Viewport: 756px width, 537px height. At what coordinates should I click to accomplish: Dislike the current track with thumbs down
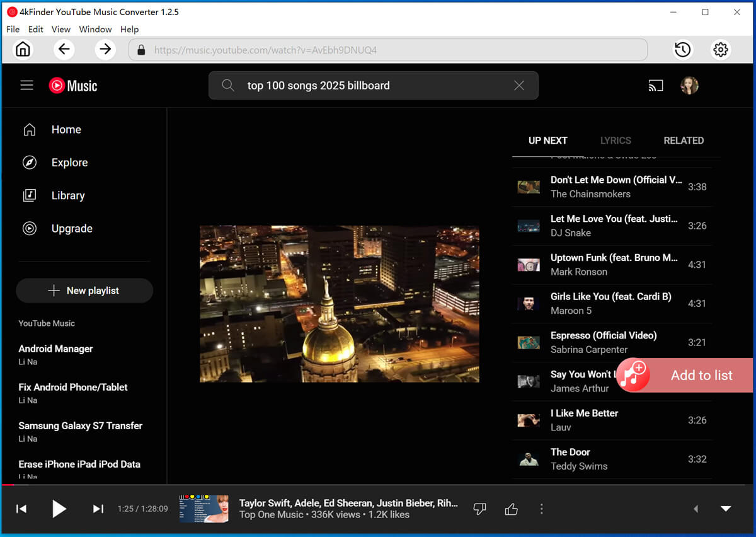click(x=479, y=509)
